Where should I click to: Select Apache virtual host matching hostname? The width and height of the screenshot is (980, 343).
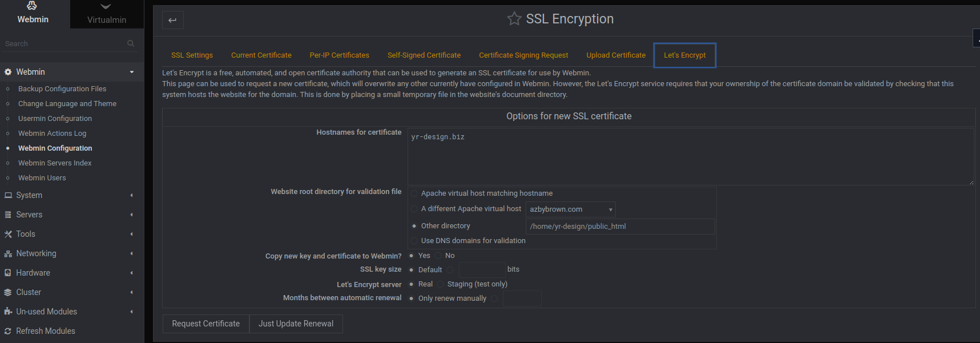click(x=414, y=193)
